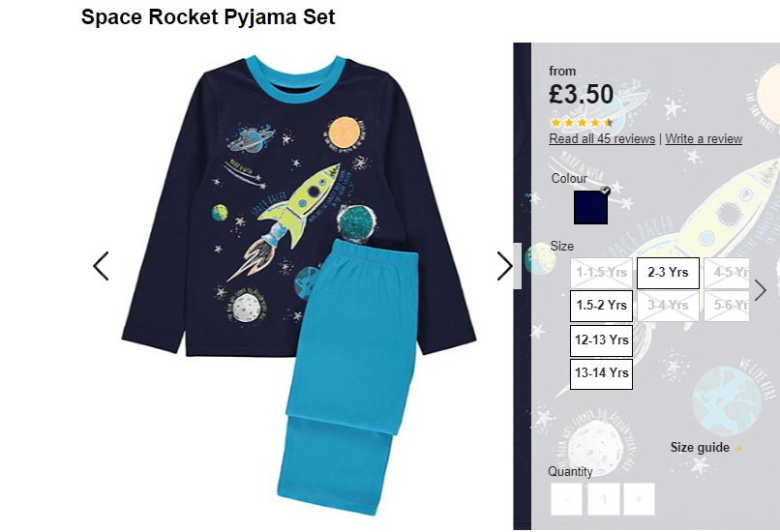Select unavailable size 1-1.5 Yrs

pos(601,273)
